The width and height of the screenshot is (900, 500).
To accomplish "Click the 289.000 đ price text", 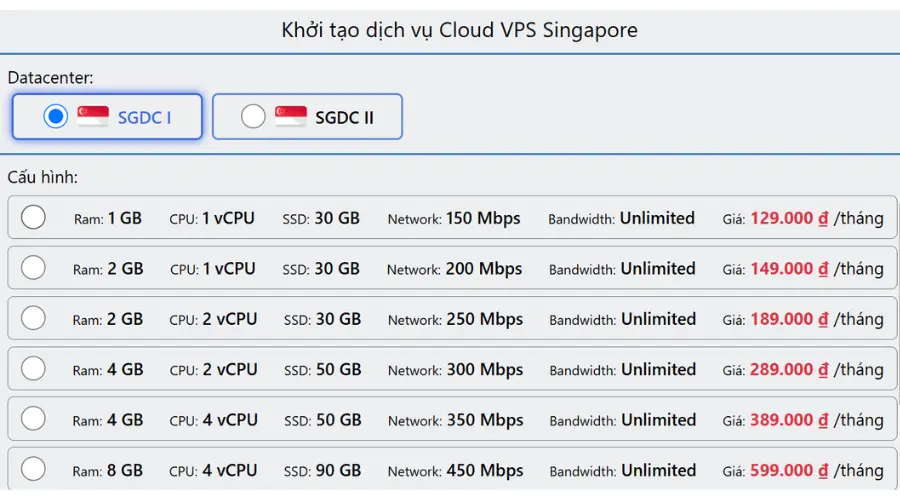I will (x=788, y=369).
